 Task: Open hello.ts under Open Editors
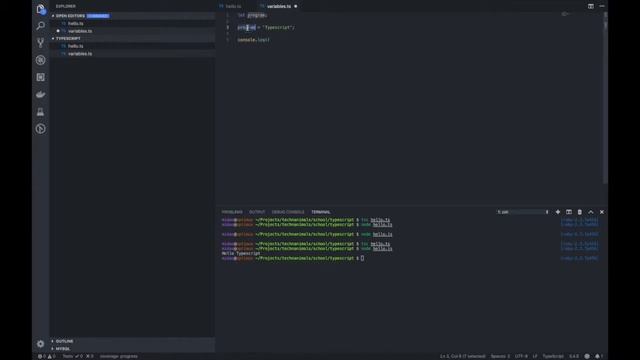pyautogui.click(x=133, y=24)
